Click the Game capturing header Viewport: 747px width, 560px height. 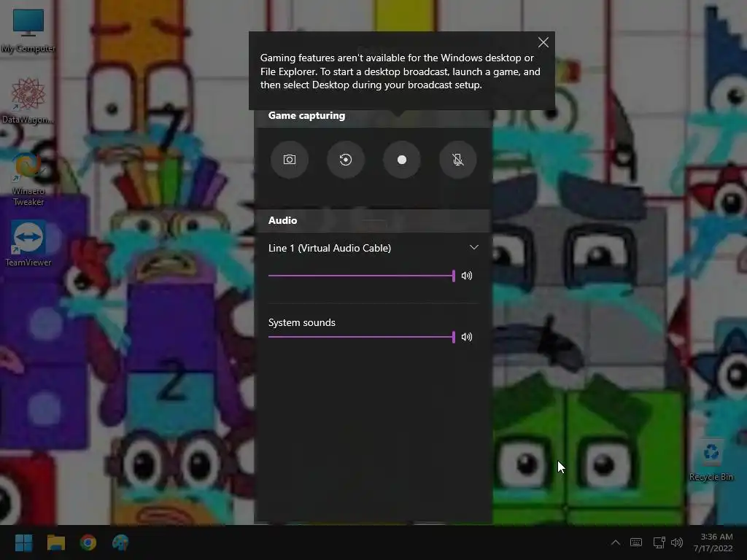point(306,116)
